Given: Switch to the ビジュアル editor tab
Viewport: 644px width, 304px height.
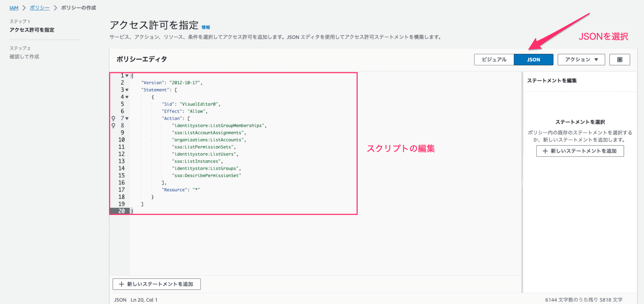Looking at the screenshot, I should point(494,60).
